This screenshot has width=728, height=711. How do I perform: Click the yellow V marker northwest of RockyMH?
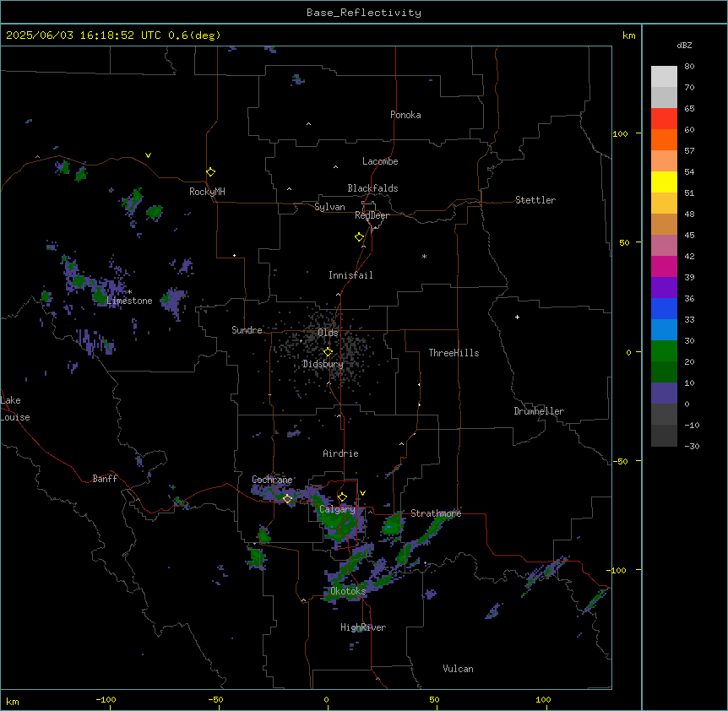(148, 155)
